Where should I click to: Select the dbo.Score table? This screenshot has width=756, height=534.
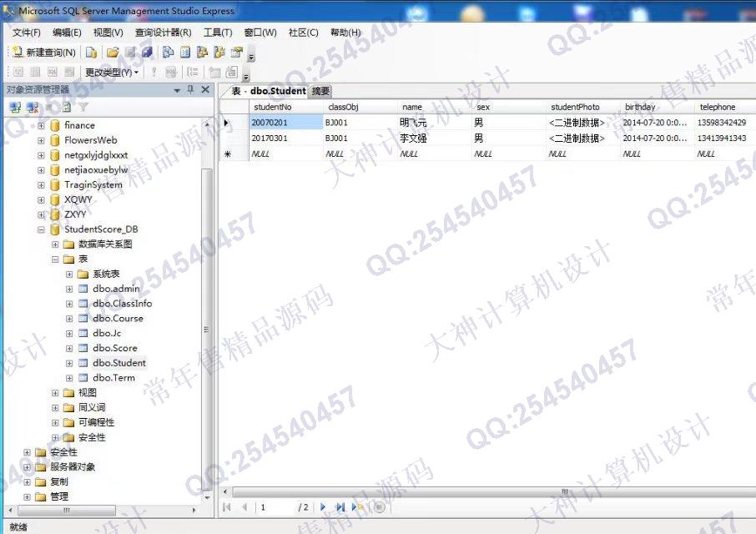coord(115,348)
